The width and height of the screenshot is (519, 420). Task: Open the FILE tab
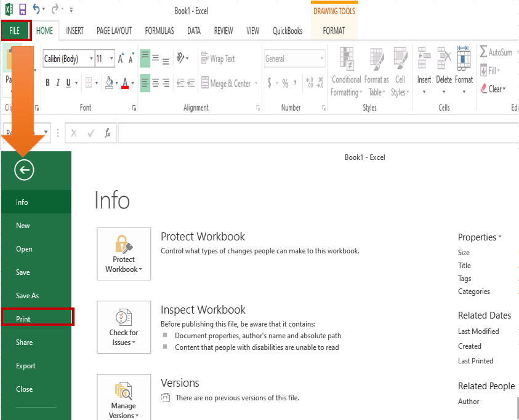[x=15, y=31]
